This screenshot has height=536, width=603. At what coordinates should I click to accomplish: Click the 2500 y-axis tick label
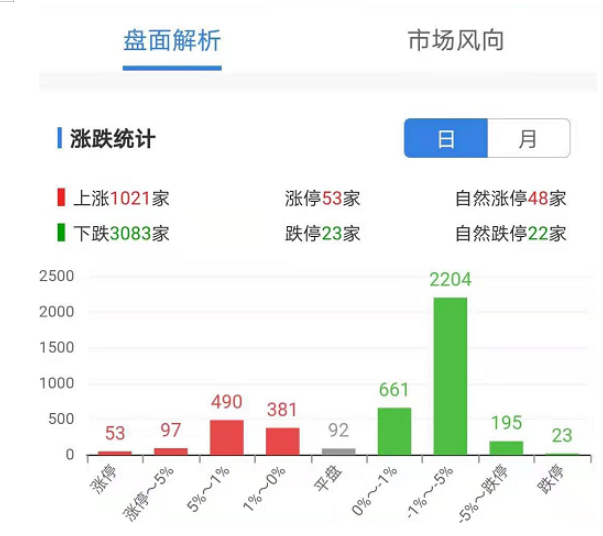tap(57, 276)
